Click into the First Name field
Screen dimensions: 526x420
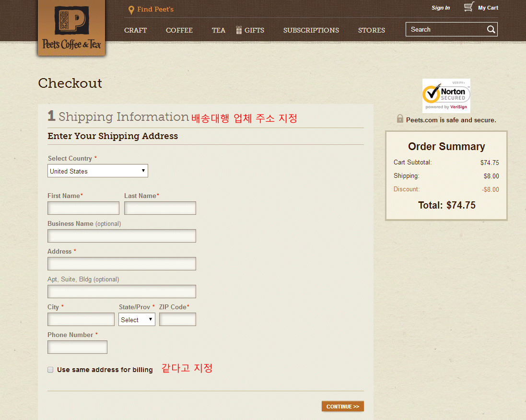[83, 208]
